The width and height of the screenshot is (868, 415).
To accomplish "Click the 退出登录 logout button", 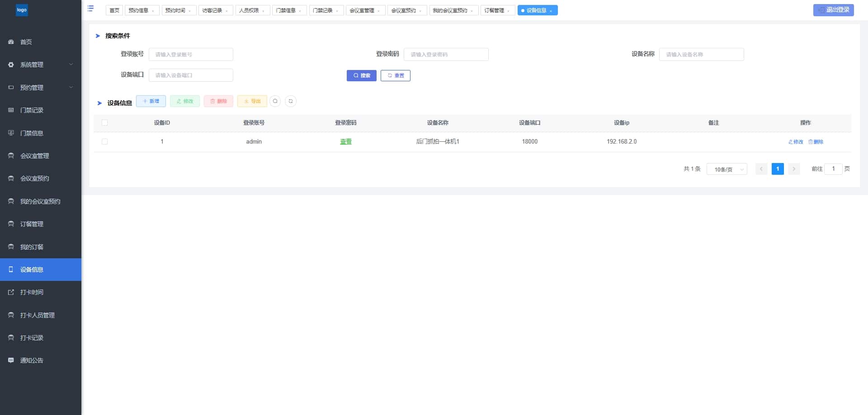I will tap(834, 10).
